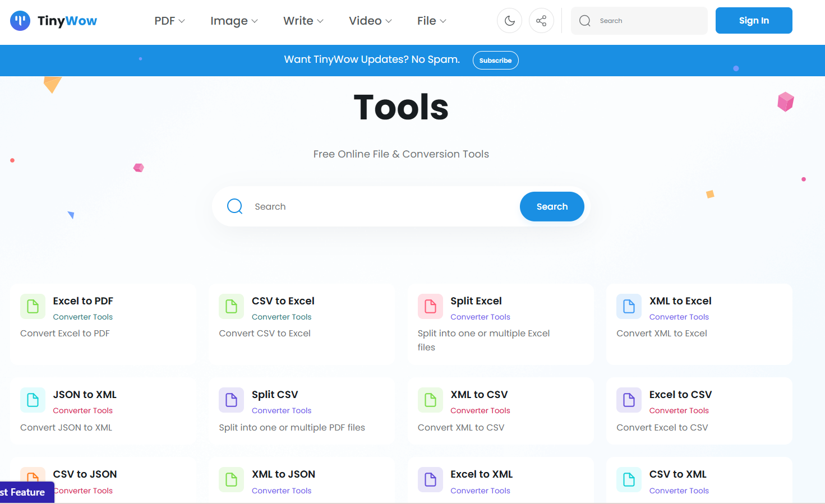Screen dimensions: 825x504
Task: Click Converter Tools under Excel to CSV
Action: [x=679, y=410]
